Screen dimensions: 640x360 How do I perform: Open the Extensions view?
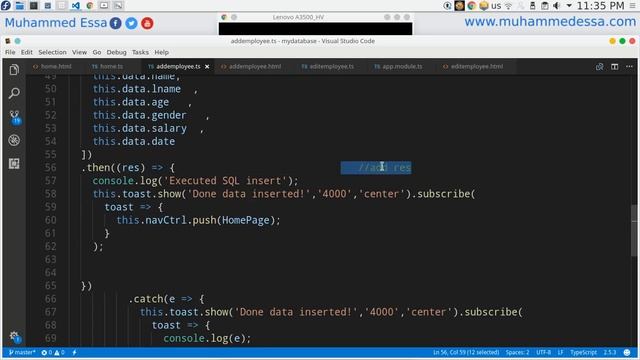click(x=14, y=164)
